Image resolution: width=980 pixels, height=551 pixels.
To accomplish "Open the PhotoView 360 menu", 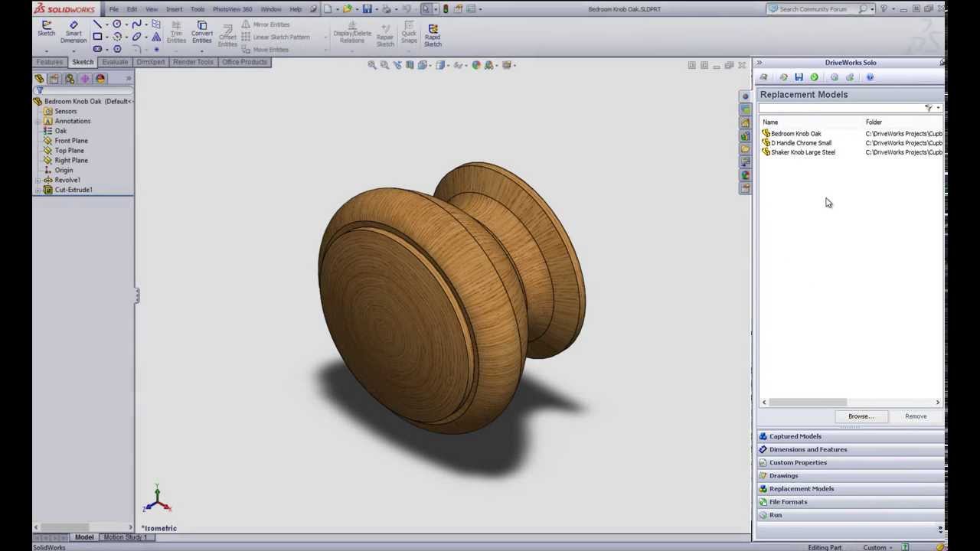I will pos(232,9).
